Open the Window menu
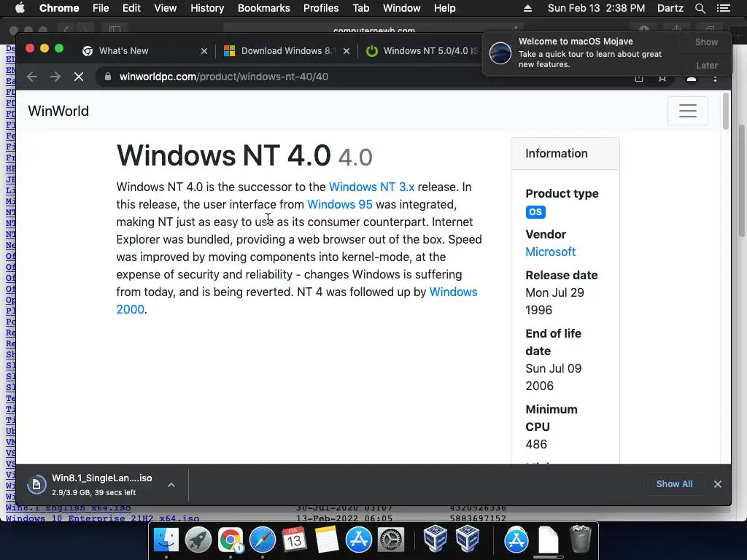Screen dimensions: 747x560 pyautogui.click(x=402, y=8)
